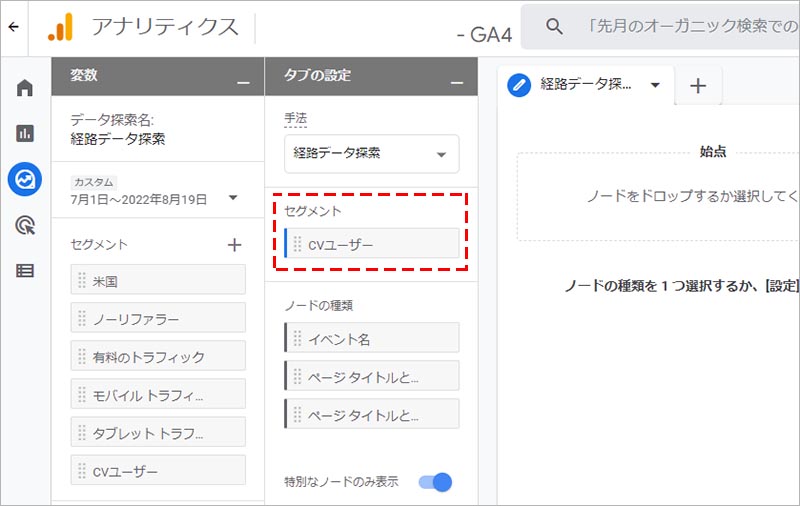The height and width of the screenshot is (506, 800).
Task: Minimize the タブの設定 panel
Action: tap(457, 80)
